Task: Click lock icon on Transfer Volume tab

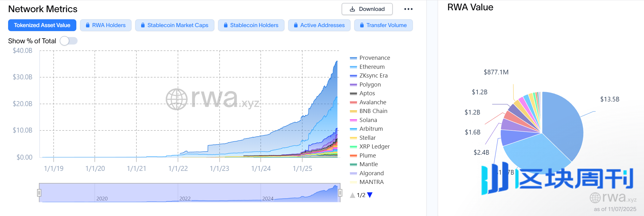Action: pyautogui.click(x=362, y=25)
